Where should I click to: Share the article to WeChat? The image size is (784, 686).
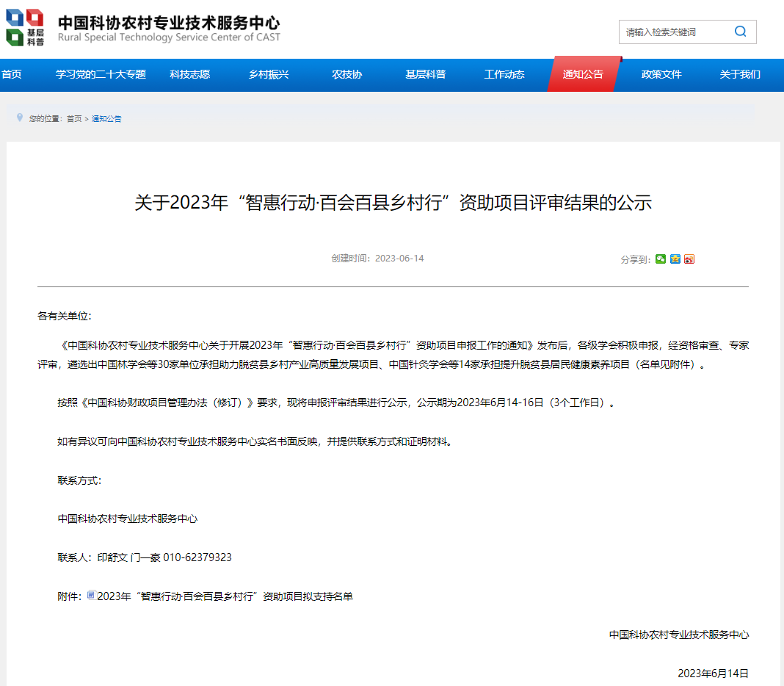coord(661,259)
